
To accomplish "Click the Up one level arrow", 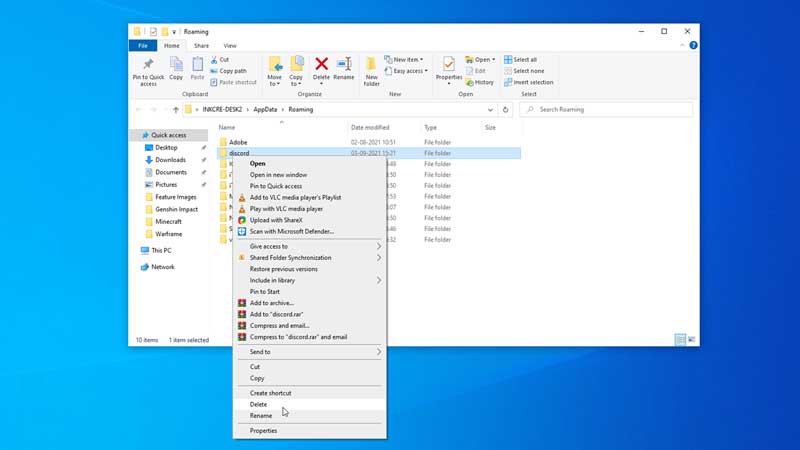I will (176, 110).
